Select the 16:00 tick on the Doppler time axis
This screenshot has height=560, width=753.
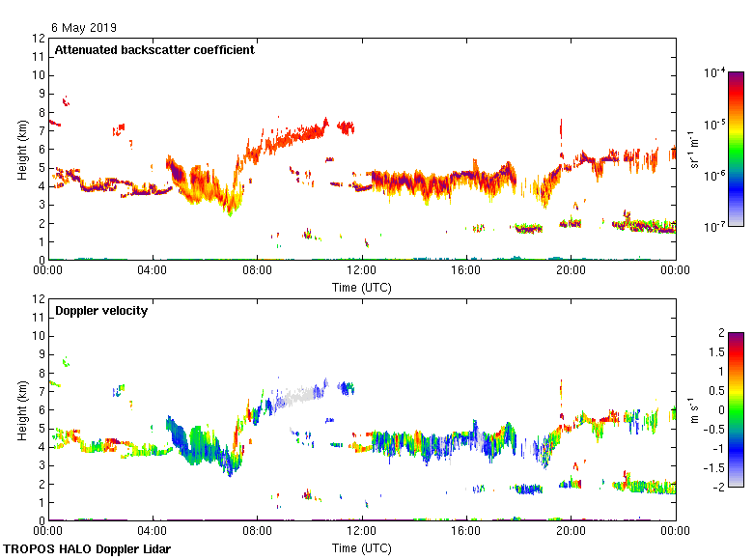click(x=466, y=532)
